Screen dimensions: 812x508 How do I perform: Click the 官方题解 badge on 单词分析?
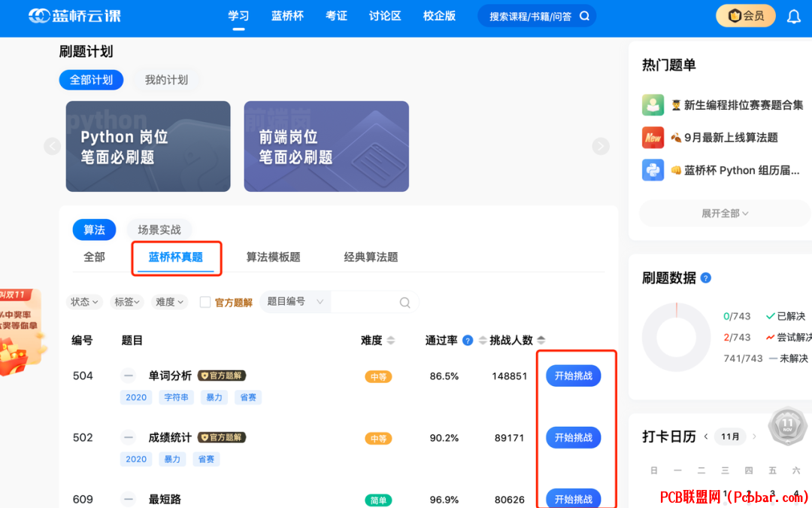click(x=222, y=376)
